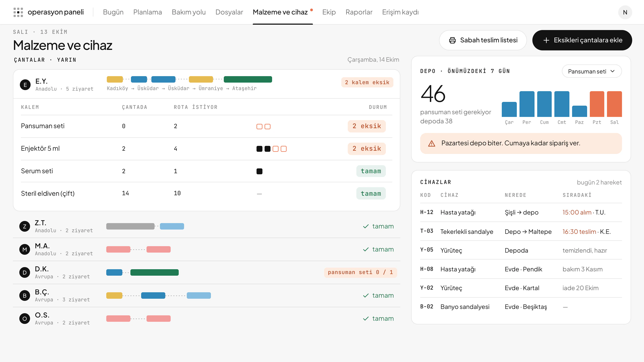Click the plus icon on Eksikleri çantalara ekle

(546, 40)
